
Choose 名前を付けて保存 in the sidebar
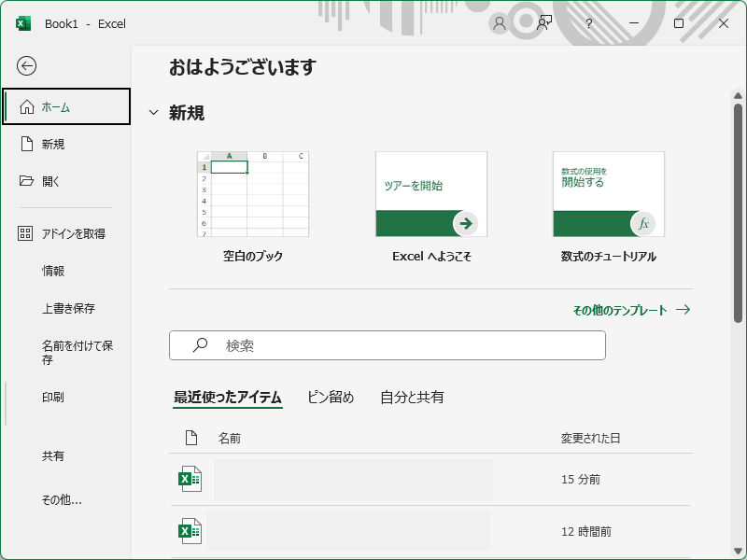point(66,353)
